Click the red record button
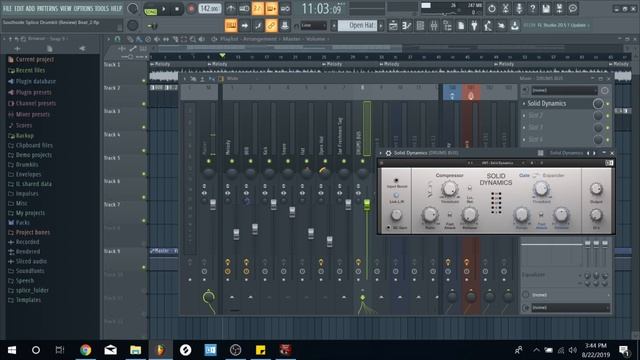The height and width of the screenshot is (360, 640). tap(191, 9)
